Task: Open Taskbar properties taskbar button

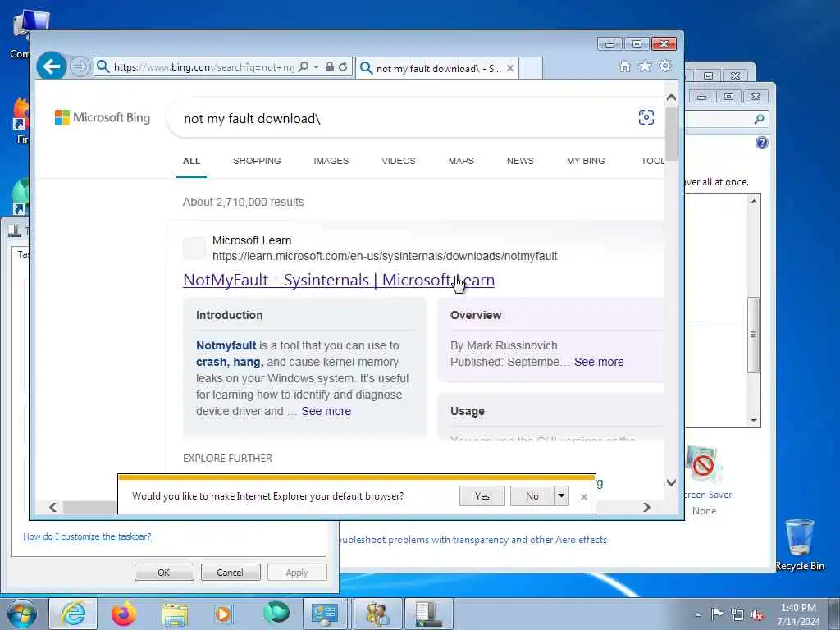Action: coord(429,614)
